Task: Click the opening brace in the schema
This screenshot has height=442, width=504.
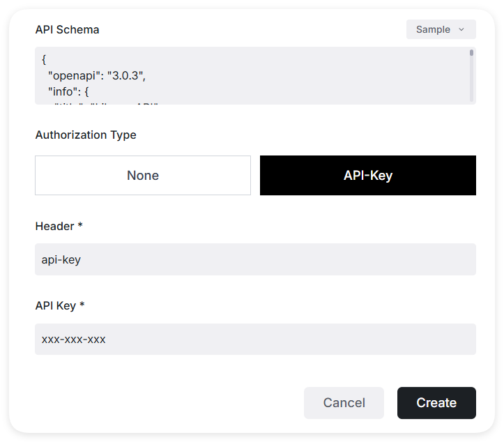Action: click(x=44, y=60)
